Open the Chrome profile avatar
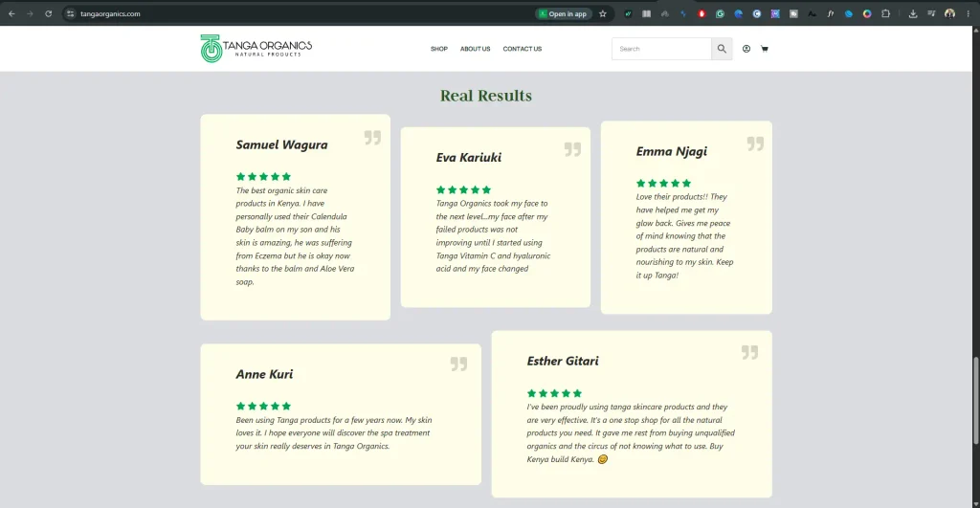Image resolution: width=980 pixels, height=508 pixels. pos(949,13)
